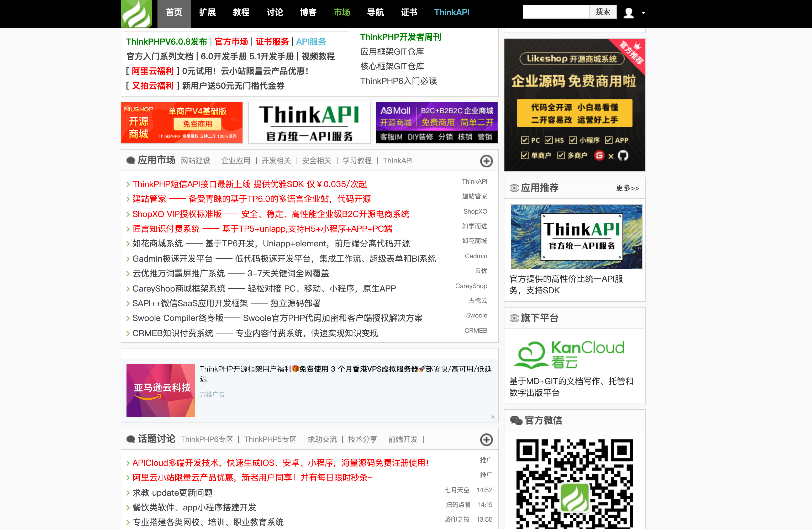Click the 亚马逊云科技 ad image
The width and height of the screenshot is (812, 529).
(160, 390)
